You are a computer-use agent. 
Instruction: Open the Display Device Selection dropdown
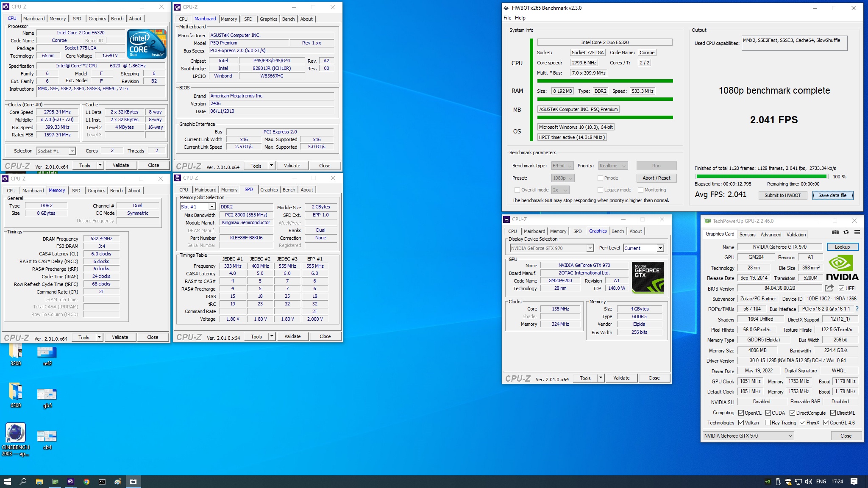(551, 248)
